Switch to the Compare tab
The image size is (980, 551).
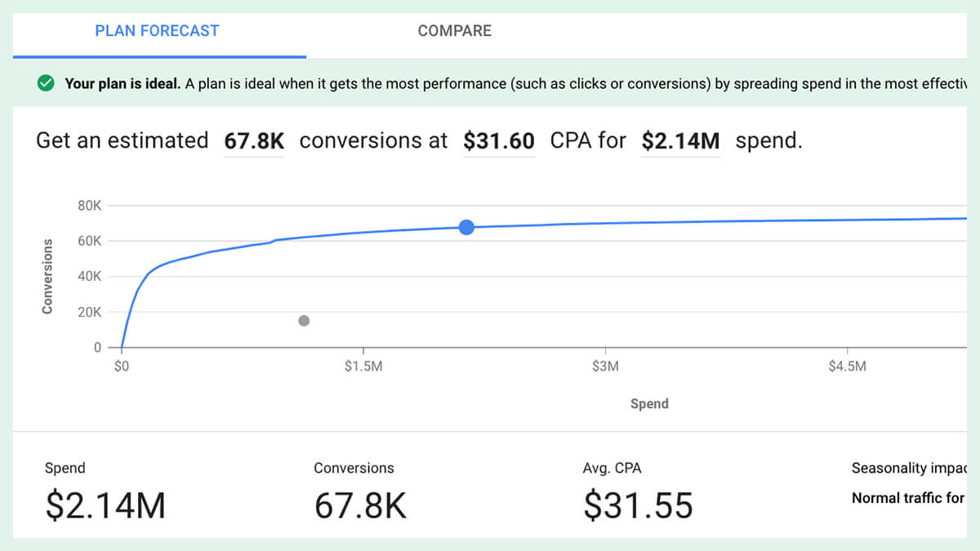point(454,30)
